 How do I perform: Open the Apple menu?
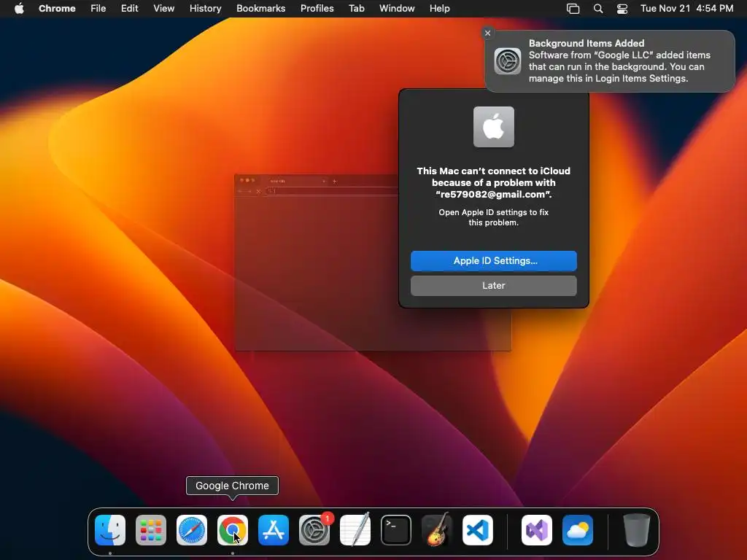19,9
